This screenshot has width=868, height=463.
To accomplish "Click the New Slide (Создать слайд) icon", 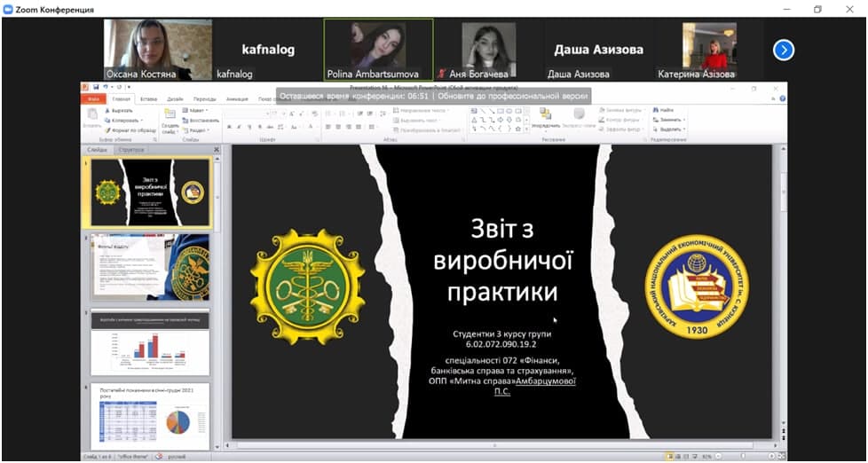I will [170, 114].
